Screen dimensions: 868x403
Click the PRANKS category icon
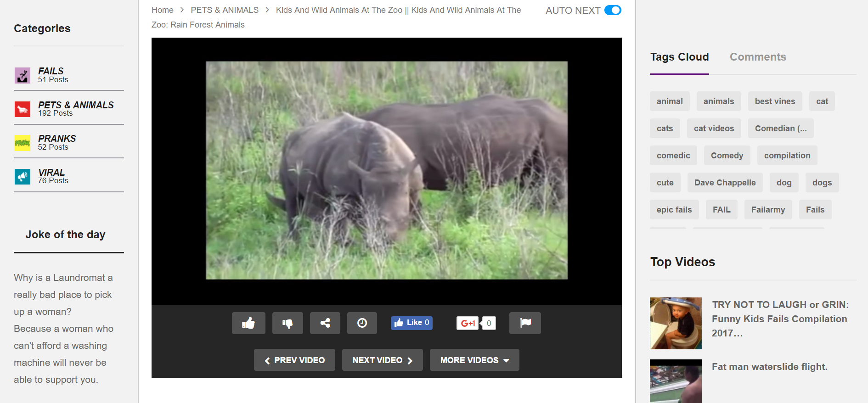point(23,143)
